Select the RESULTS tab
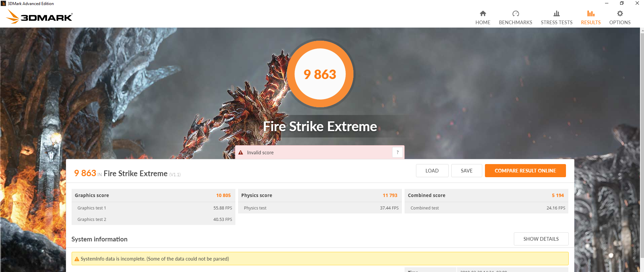Image resolution: width=644 pixels, height=272 pixels. pyautogui.click(x=591, y=18)
